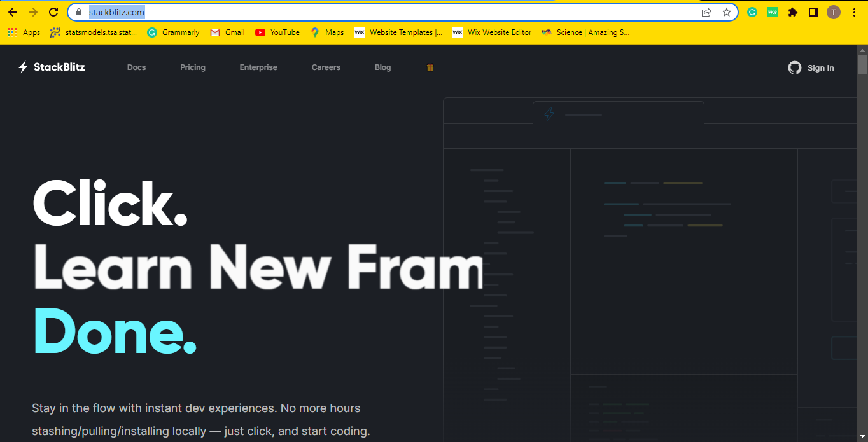Open the green extension icon next to Grammarly

point(772,12)
